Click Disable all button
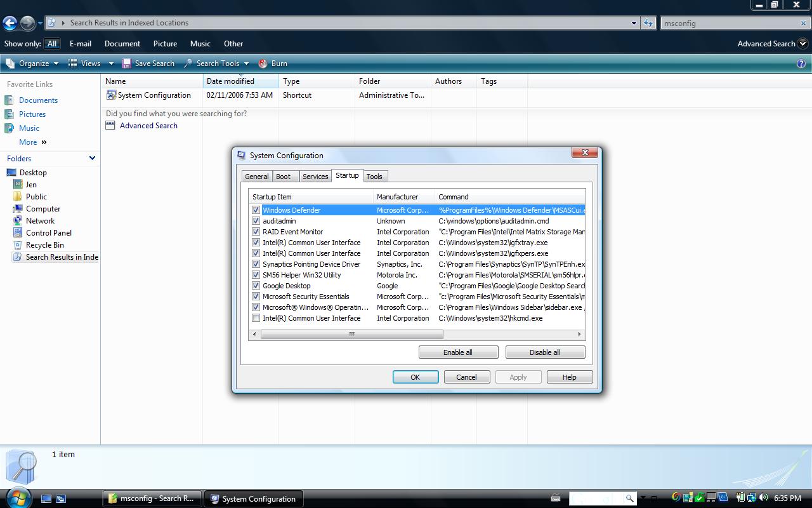The height and width of the screenshot is (508, 812). [x=545, y=352]
